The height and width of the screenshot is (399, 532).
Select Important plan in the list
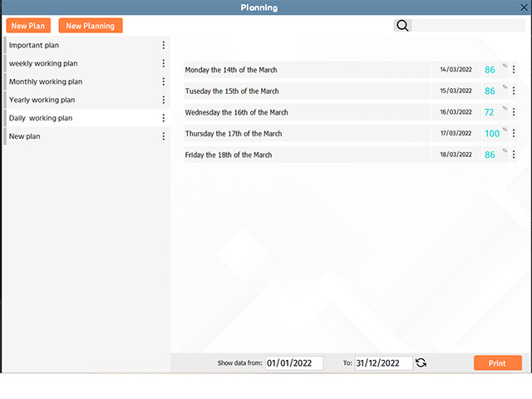pos(86,45)
